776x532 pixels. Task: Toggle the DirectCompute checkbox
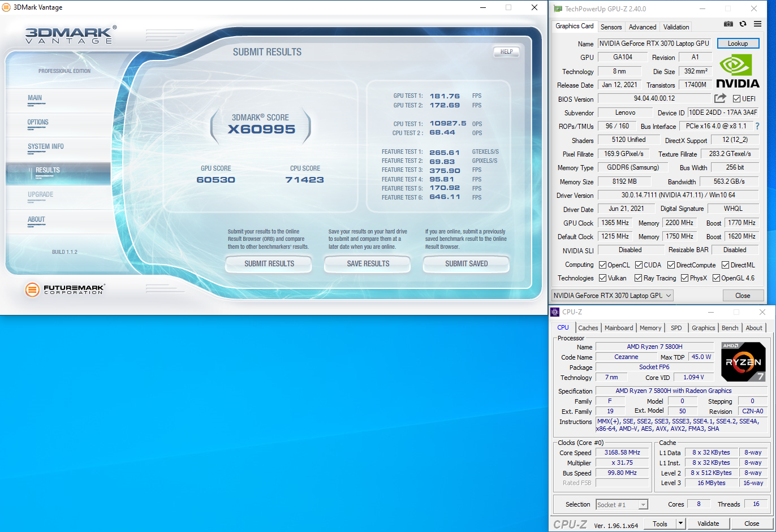pyautogui.click(x=671, y=265)
